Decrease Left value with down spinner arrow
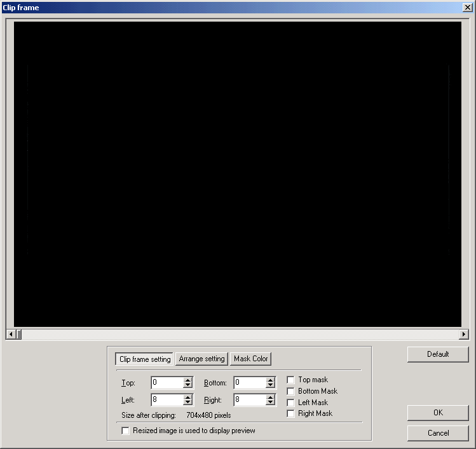The image size is (476, 449). click(x=188, y=402)
